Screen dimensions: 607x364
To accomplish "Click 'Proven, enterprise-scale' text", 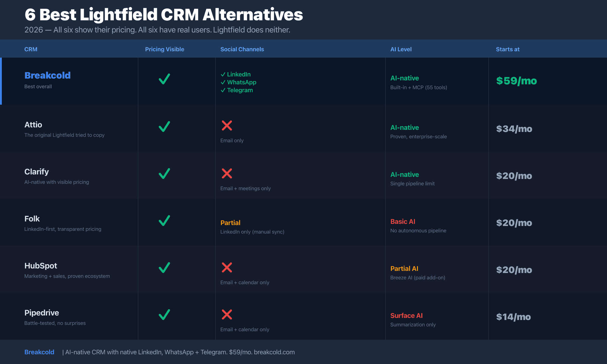I will click(419, 136).
